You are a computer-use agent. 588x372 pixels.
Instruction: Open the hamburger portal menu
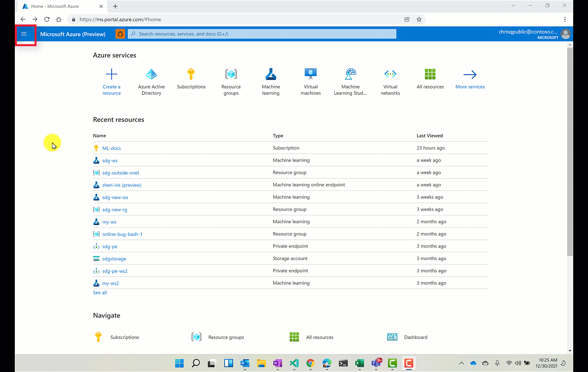[24, 34]
